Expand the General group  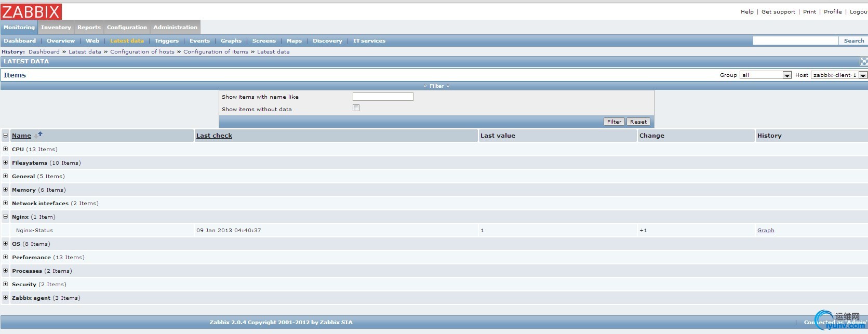(x=5, y=176)
